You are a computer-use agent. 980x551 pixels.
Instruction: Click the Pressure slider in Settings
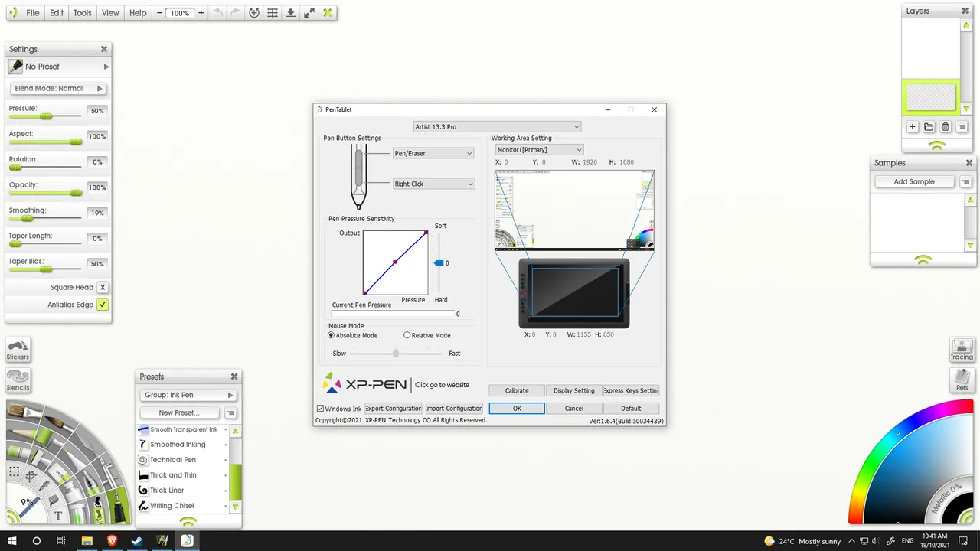45,116
